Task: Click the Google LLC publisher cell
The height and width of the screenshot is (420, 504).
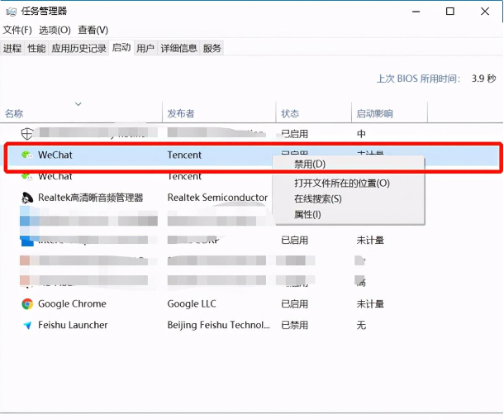Action: tap(192, 304)
